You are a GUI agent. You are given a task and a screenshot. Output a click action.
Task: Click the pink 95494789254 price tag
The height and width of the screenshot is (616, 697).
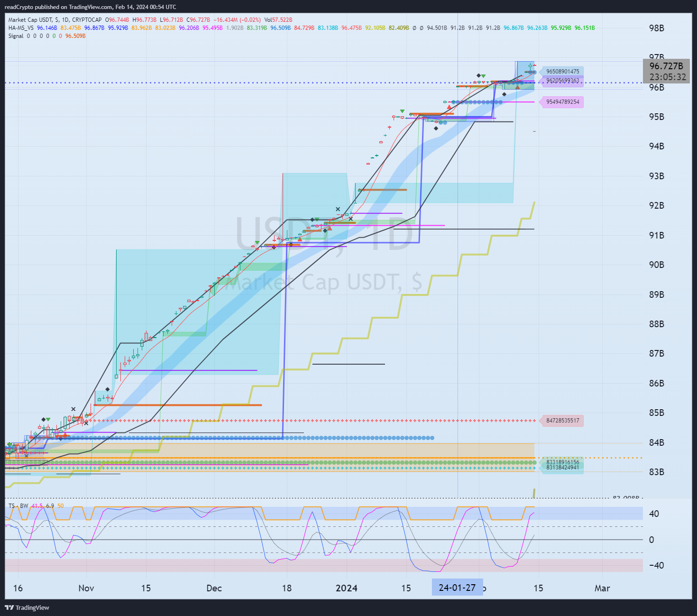click(x=562, y=102)
